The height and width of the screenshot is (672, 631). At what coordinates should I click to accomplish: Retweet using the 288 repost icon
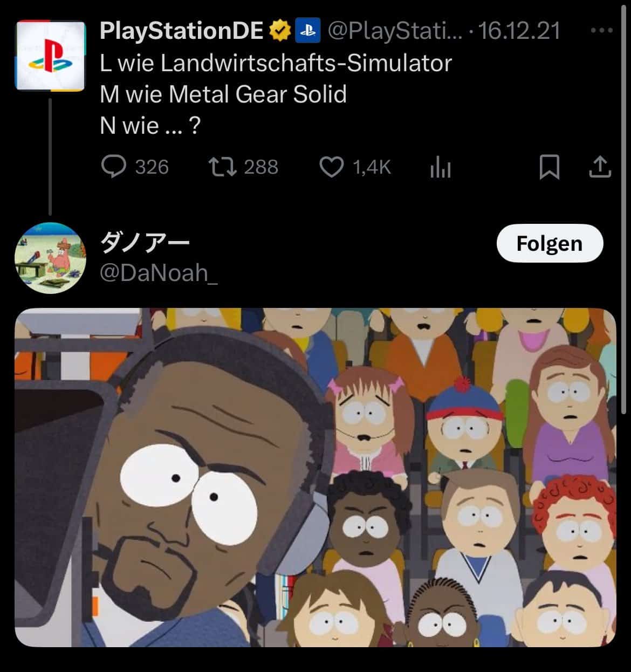[x=222, y=167]
